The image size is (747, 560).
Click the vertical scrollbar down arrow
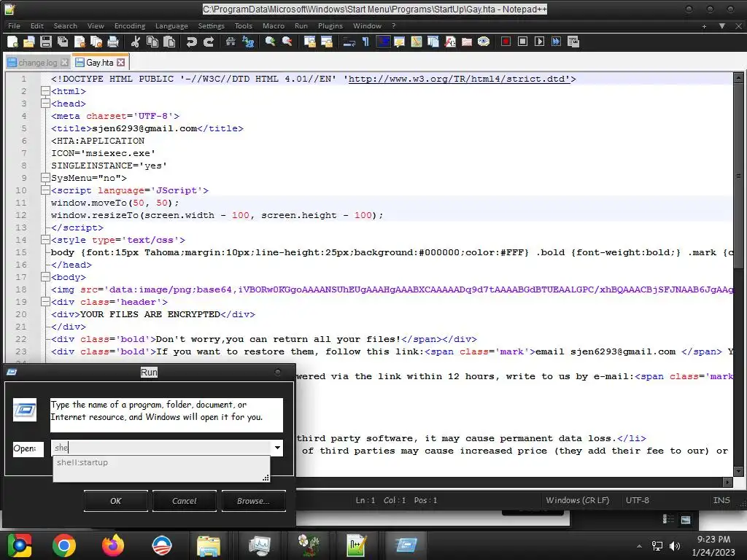(738, 472)
